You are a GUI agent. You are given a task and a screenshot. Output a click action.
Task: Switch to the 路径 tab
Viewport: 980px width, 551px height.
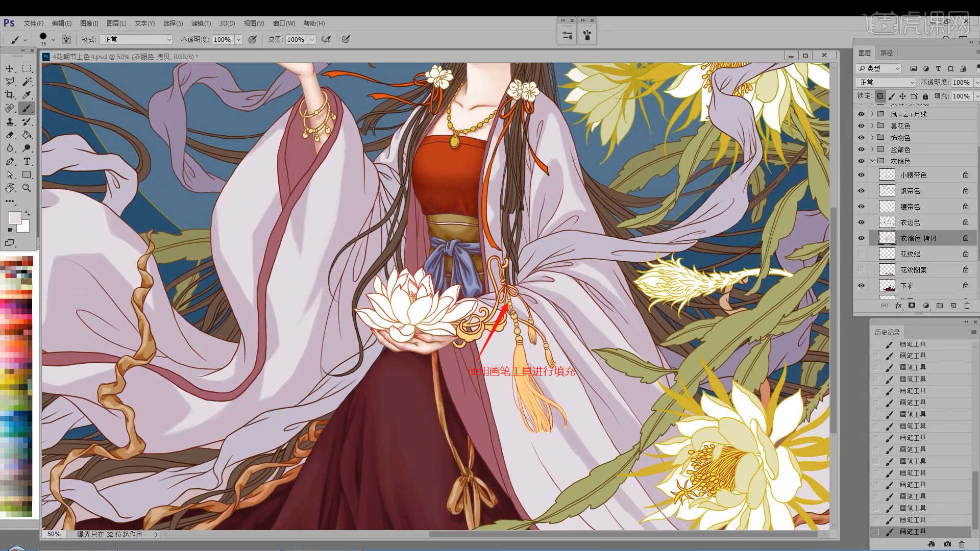tap(887, 53)
